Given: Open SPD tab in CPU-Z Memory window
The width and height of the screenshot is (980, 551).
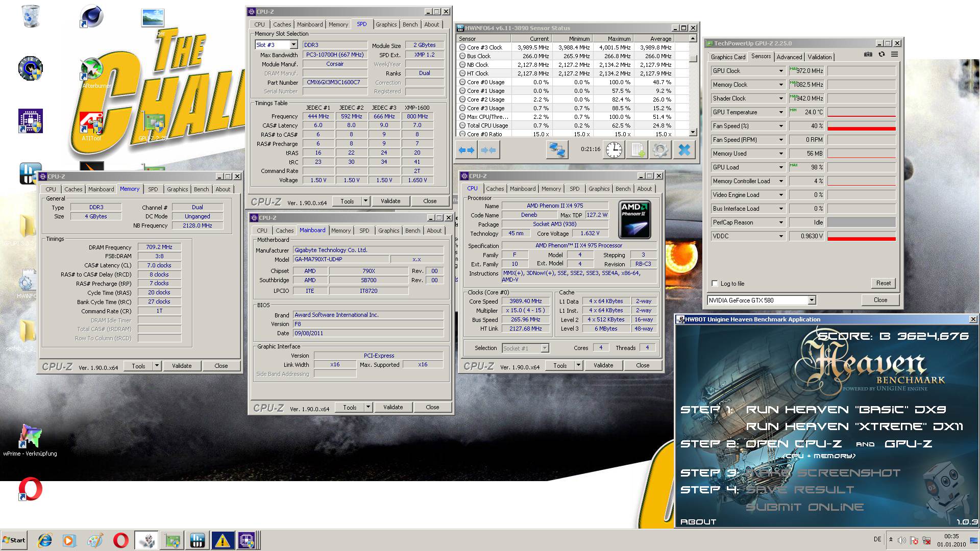Looking at the screenshot, I should [153, 189].
